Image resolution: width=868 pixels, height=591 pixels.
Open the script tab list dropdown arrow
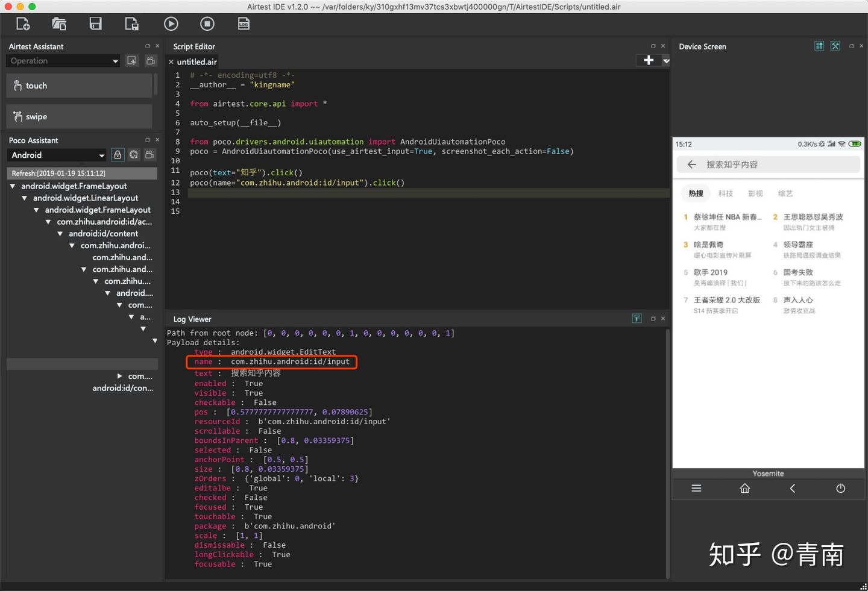(666, 61)
